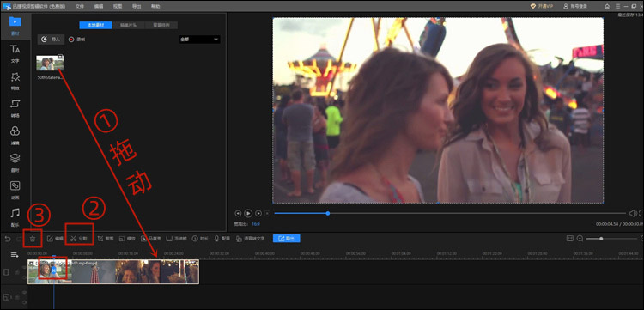
Task: Select the 录制 record radio option
Action: [76, 40]
